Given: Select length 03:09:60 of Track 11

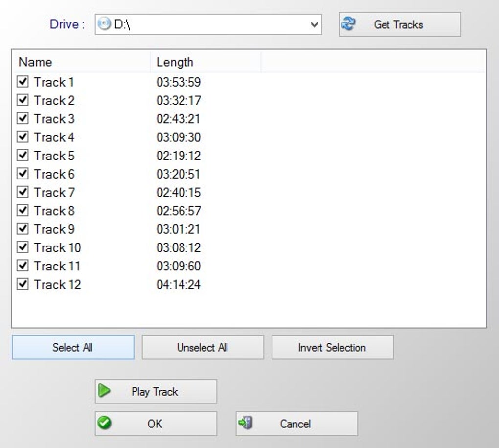Looking at the screenshot, I should (179, 266).
